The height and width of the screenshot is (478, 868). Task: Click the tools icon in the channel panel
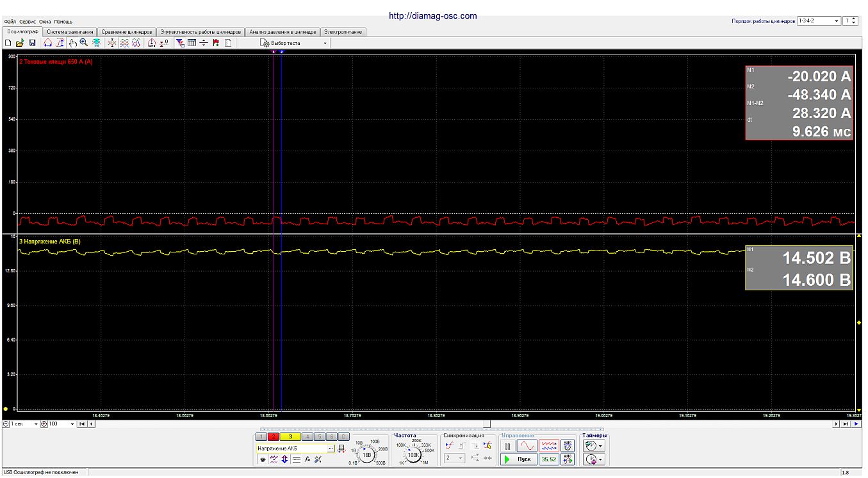pyautogui.click(x=318, y=459)
